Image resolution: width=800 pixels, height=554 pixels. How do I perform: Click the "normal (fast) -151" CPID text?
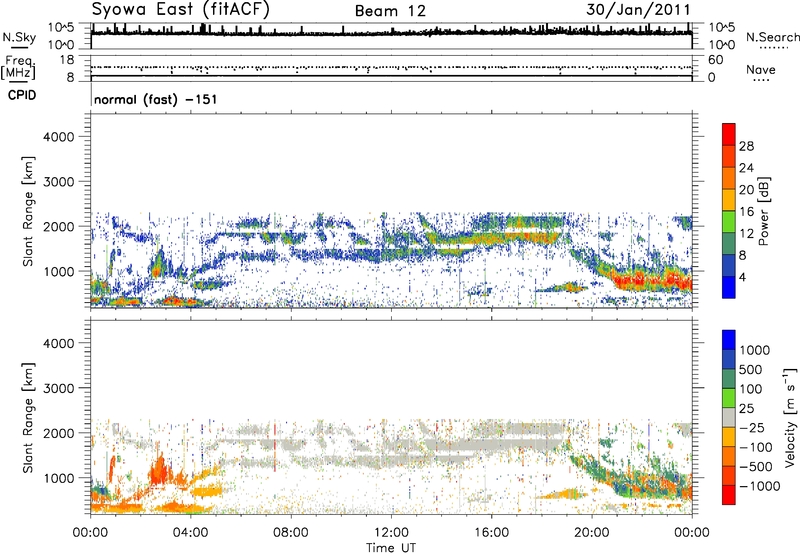point(156,99)
